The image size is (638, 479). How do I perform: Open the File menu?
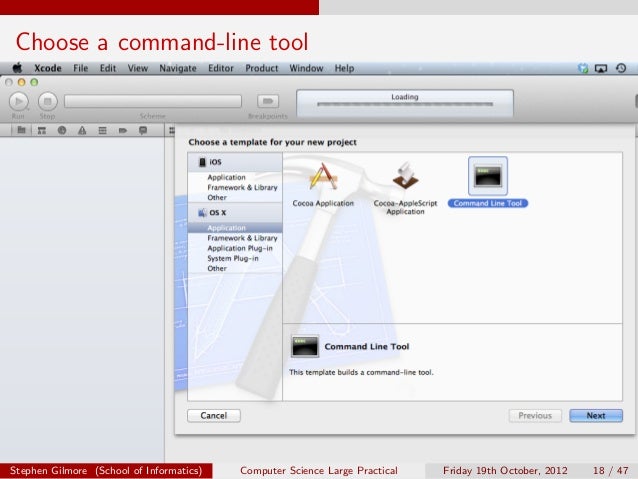(81, 68)
